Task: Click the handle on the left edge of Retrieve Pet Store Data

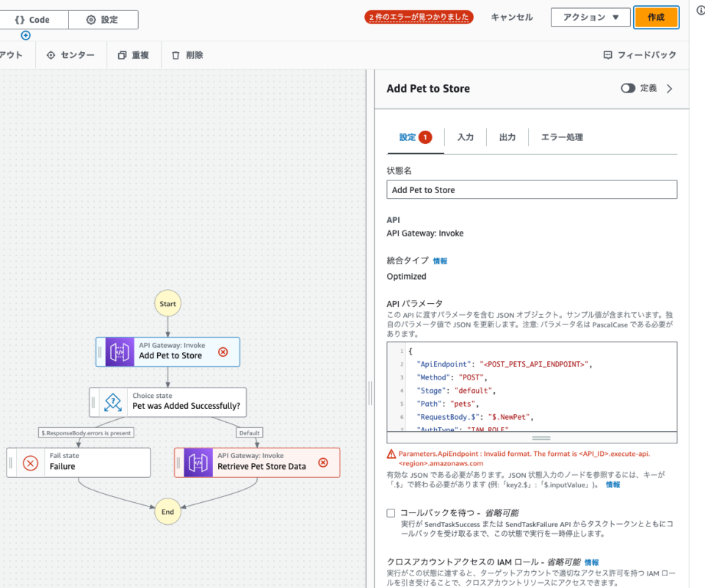Action: pos(178,462)
